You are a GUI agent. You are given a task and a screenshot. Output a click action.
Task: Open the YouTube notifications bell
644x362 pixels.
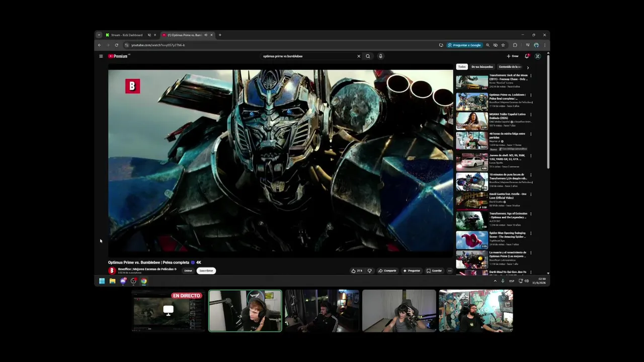[x=527, y=56]
